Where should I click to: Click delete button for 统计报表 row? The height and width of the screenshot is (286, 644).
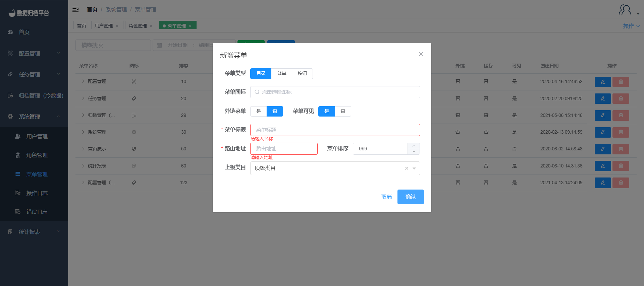click(621, 166)
